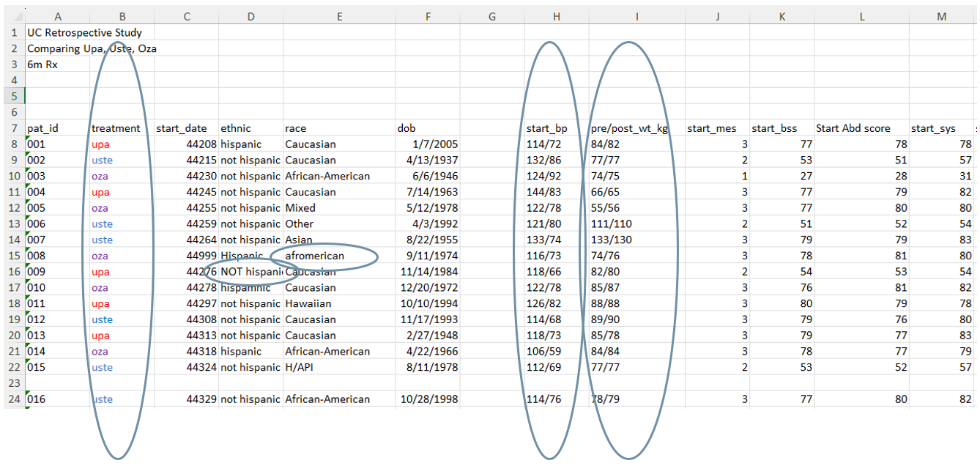This screenshot has height=466, width=980.
Task: Select the empty row 23 header
Action: (x=13, y=383)
